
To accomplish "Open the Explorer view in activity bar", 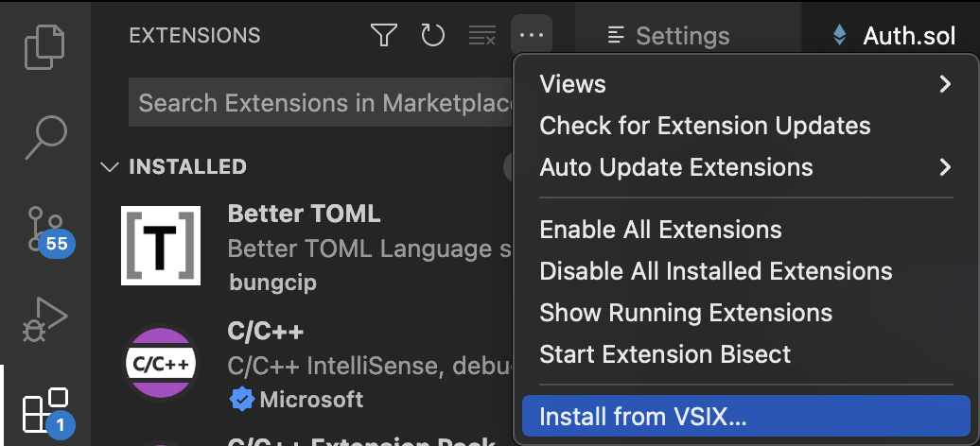I will point(45,47).
